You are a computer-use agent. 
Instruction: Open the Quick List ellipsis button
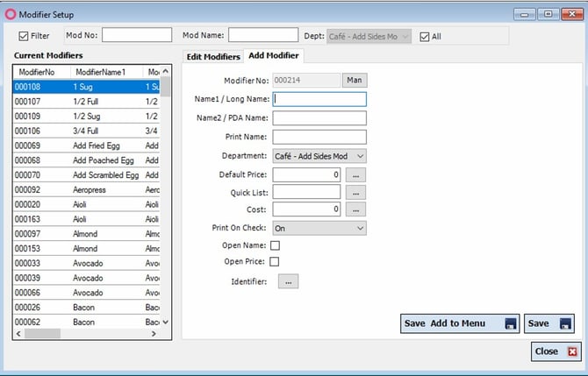click(355, 193)
